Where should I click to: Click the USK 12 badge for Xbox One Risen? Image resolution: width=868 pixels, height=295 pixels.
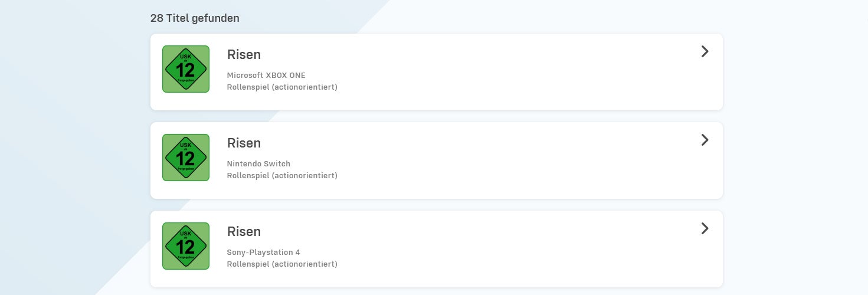click(x=186, y=69)
